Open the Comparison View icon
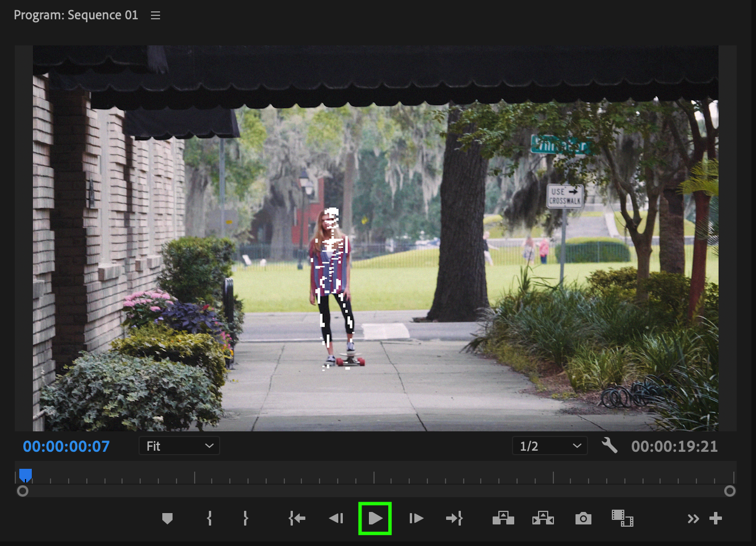This screenshot has width=756, height=546. (x=622, y=518)
